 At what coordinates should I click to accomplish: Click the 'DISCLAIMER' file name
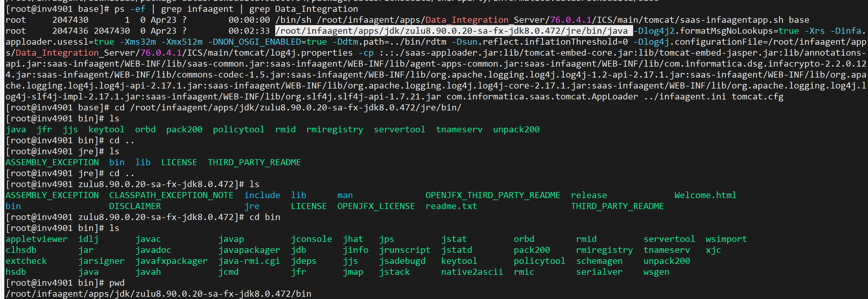pos(135,206)
